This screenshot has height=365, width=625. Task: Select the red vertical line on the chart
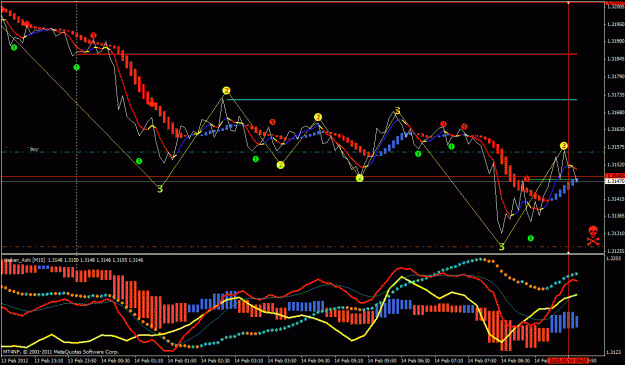(568, 128)
